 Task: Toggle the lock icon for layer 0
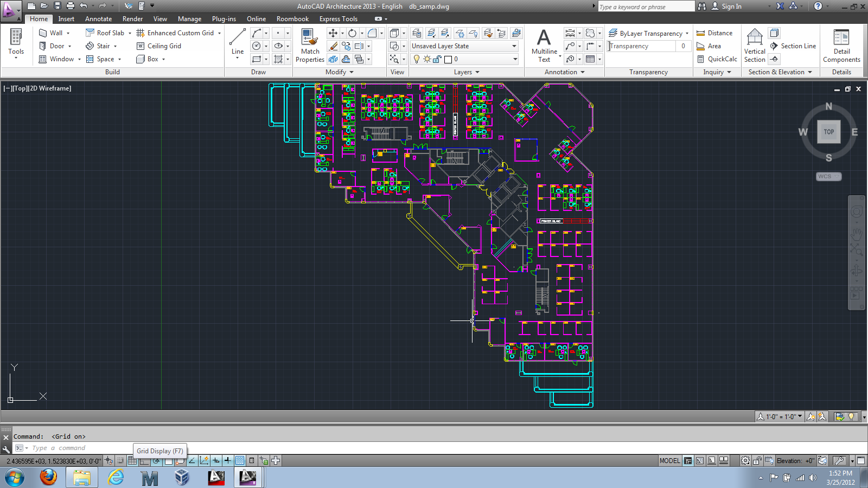pos(437,59)
